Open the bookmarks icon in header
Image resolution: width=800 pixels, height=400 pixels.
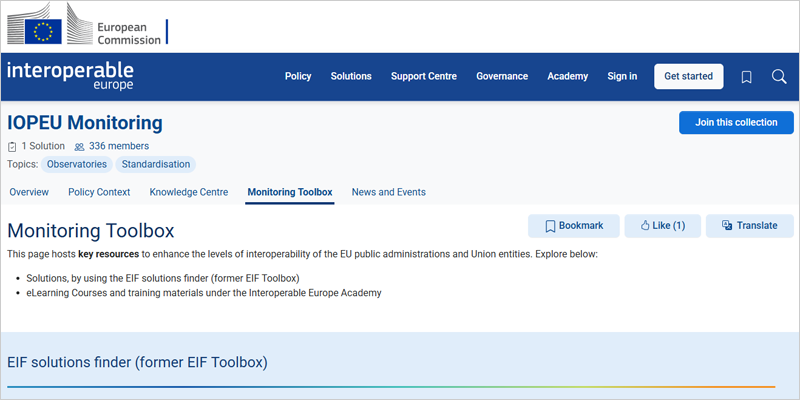pyautogui.click(x=746, y=77)
